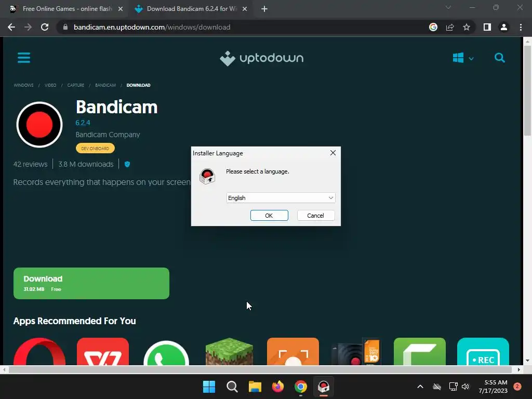Viewport: 532px width, 399px height.
Task: Open the volume control tray icon
Action: 465,387
